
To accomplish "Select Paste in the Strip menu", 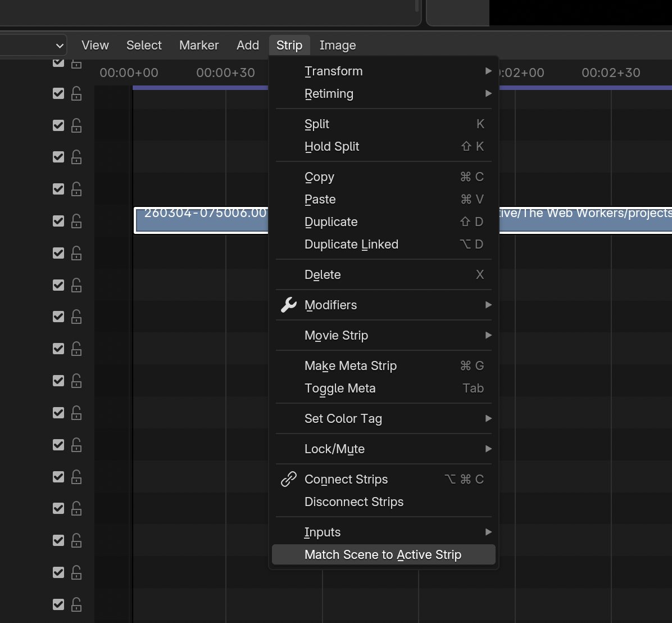I will coord(384,199).
